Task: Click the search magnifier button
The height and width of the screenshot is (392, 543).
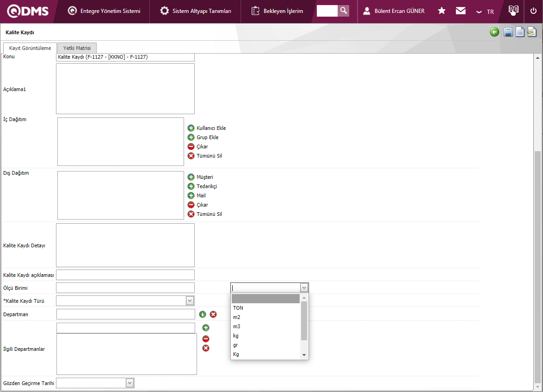Action: click(343, 11)
